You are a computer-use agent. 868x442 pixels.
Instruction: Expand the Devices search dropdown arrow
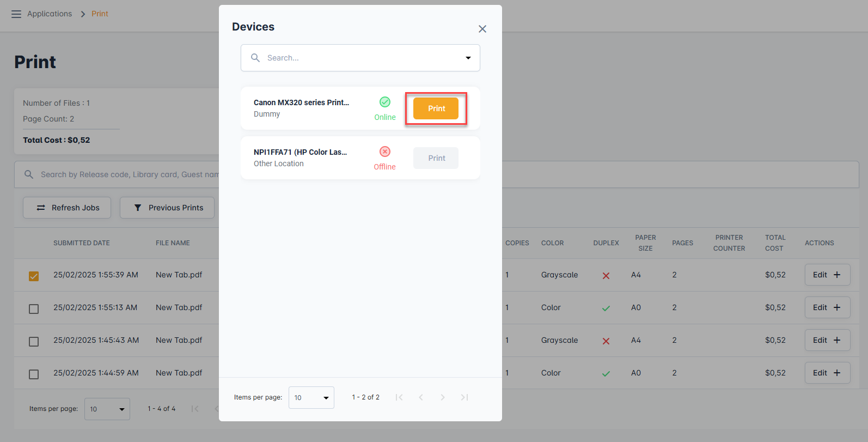click(x=468, y=58)
